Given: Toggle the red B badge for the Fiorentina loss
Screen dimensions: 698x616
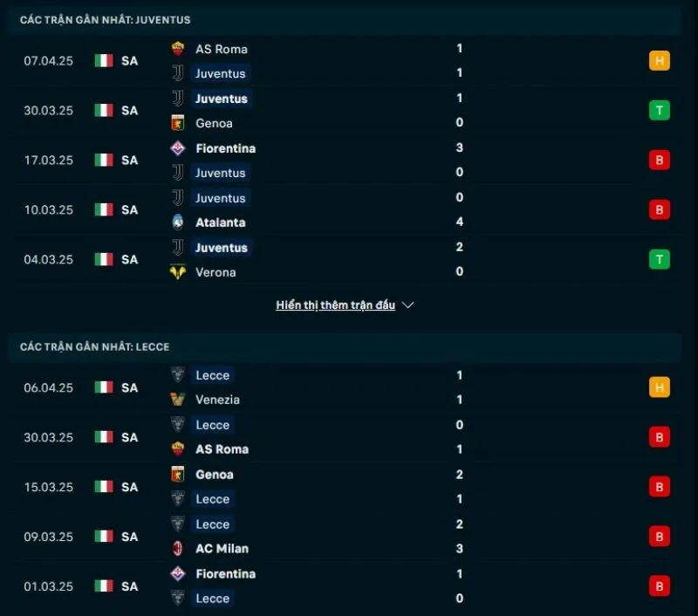Looking at the screenshot, I should (660, 161).
